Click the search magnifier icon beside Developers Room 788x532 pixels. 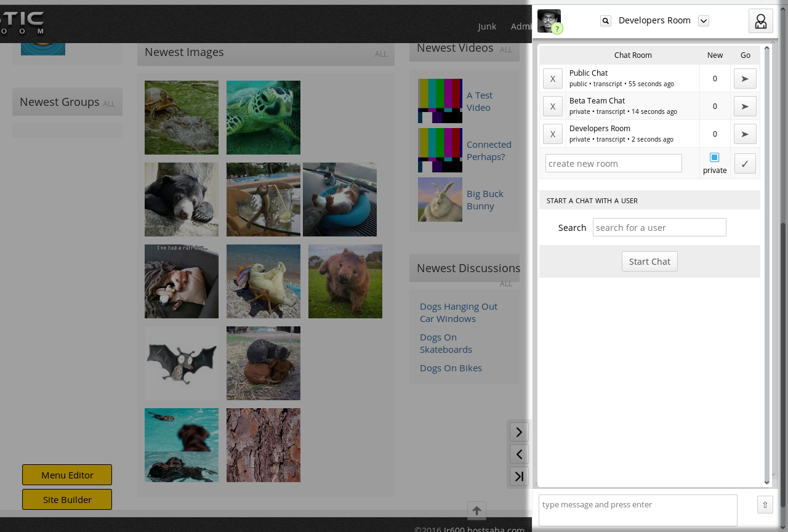pyautogui.click(x=606, y=21)
